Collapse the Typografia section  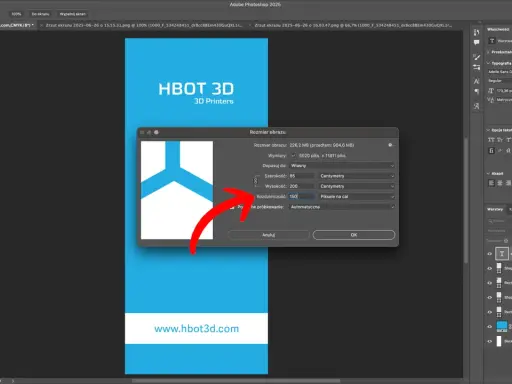tap(489, 63)
